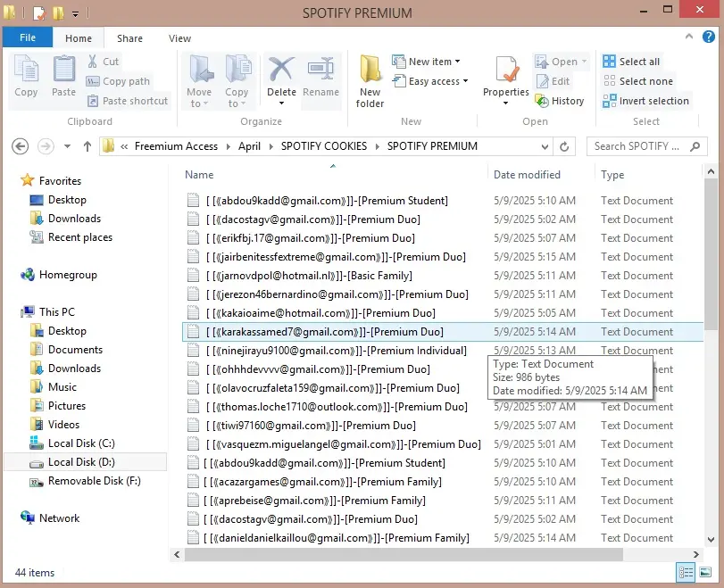The image size is (724, 588).
Task: Go back with the Back arrow
Action: pos(20,146)
